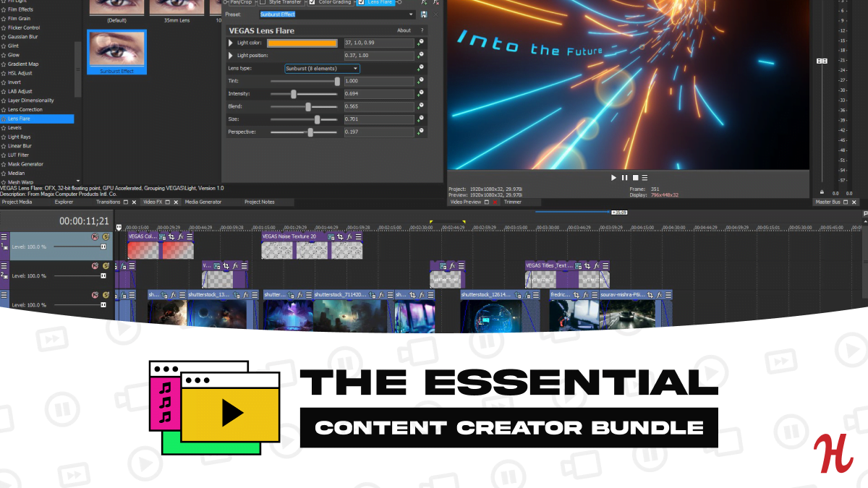Screen dimensions: 868x488
Task: Open the first track's hamburger menu
Action: pos(4,237)
